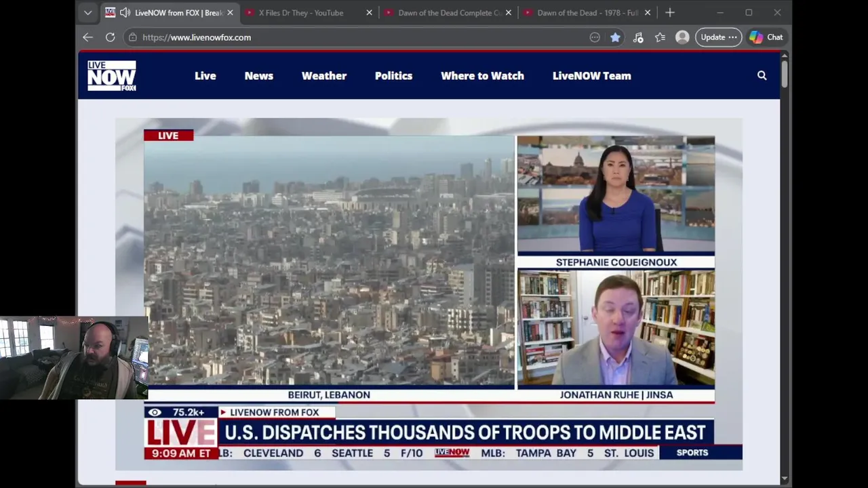
Task: View site information lock icon
Action: pyautogui.click(x=133, y=37)
